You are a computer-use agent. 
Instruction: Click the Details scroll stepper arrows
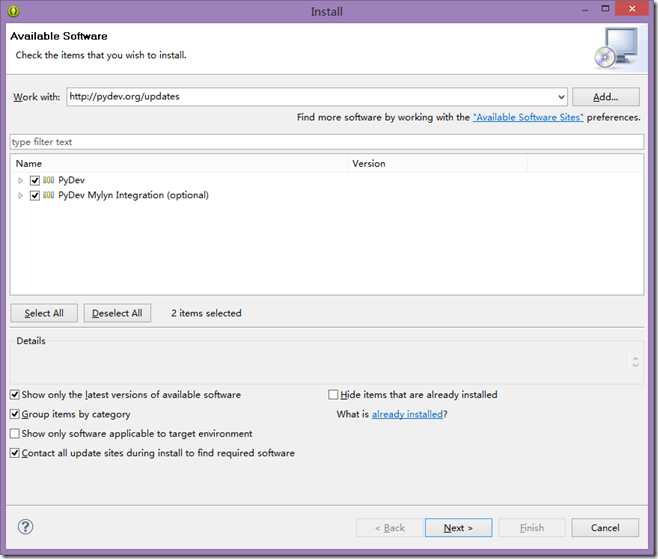pos(635,362)
